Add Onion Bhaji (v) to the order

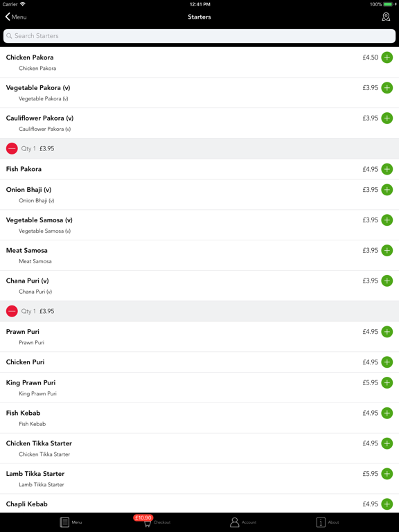pyautogui.click(x=387, y=190)
